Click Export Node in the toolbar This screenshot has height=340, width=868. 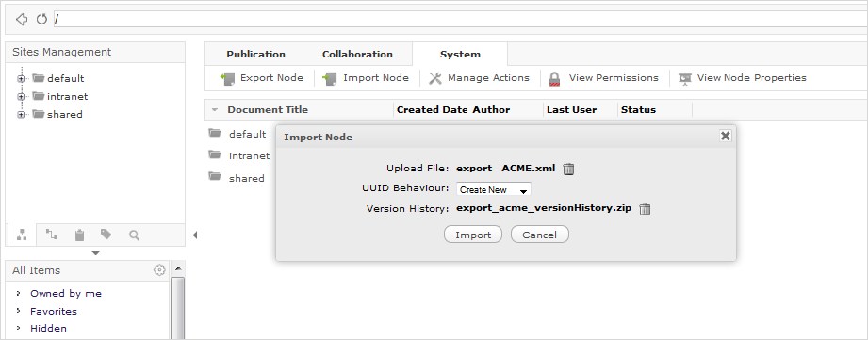[262, 78]
